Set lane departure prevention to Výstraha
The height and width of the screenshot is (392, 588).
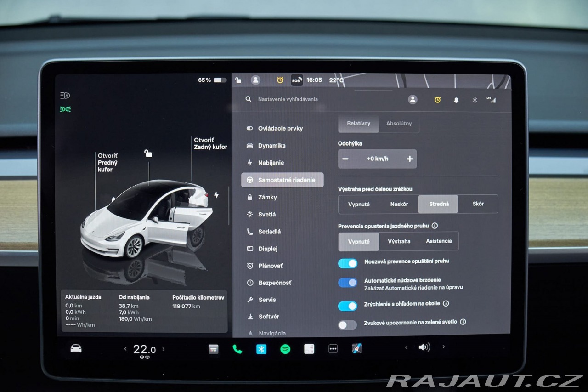pyautogui.click(x=399, y=241)
